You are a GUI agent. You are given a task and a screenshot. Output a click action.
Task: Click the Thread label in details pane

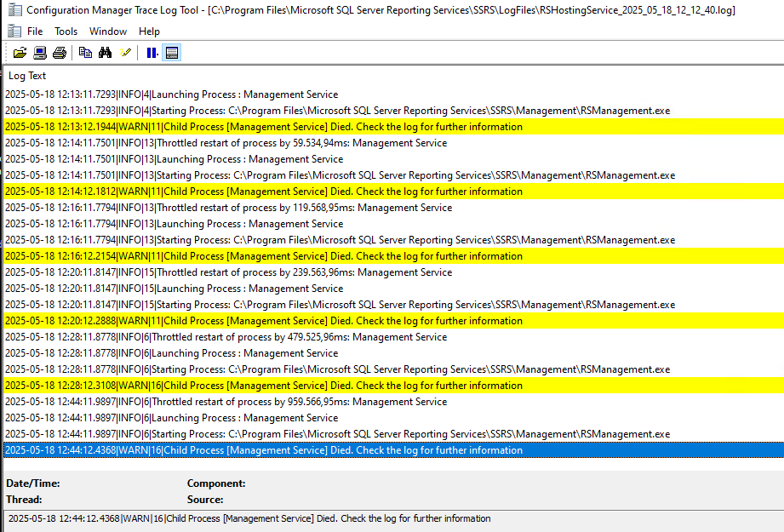coord(24,500)
